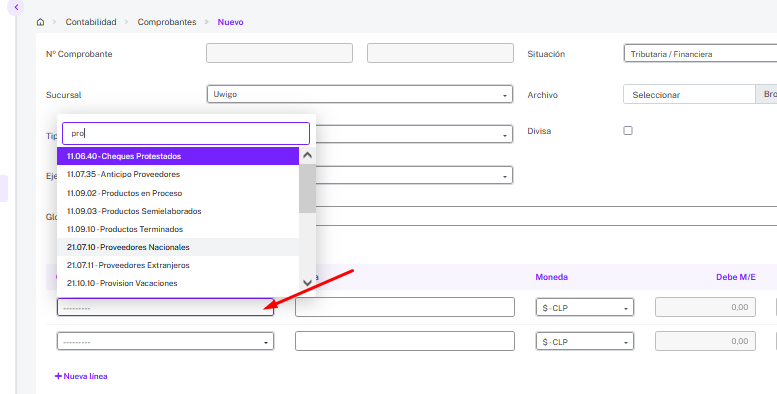This screenshot has height=394, width=777.
Task: Open the Tipo dropdown behind the list
Action: 414,134
